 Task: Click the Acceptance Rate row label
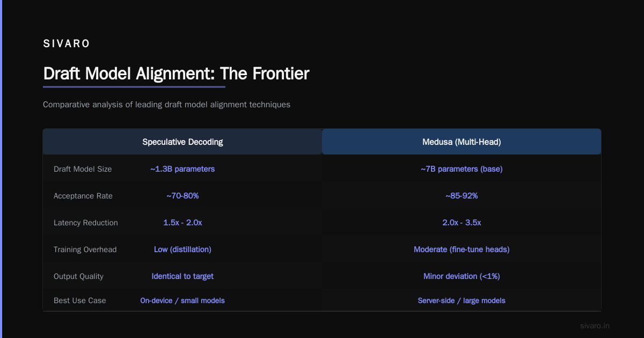(83, 196)
